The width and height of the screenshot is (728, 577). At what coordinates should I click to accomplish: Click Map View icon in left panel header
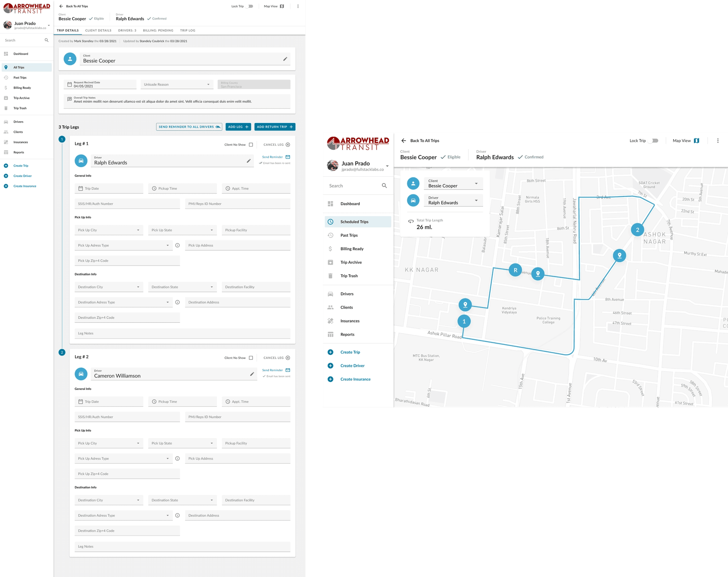(282, 6)
